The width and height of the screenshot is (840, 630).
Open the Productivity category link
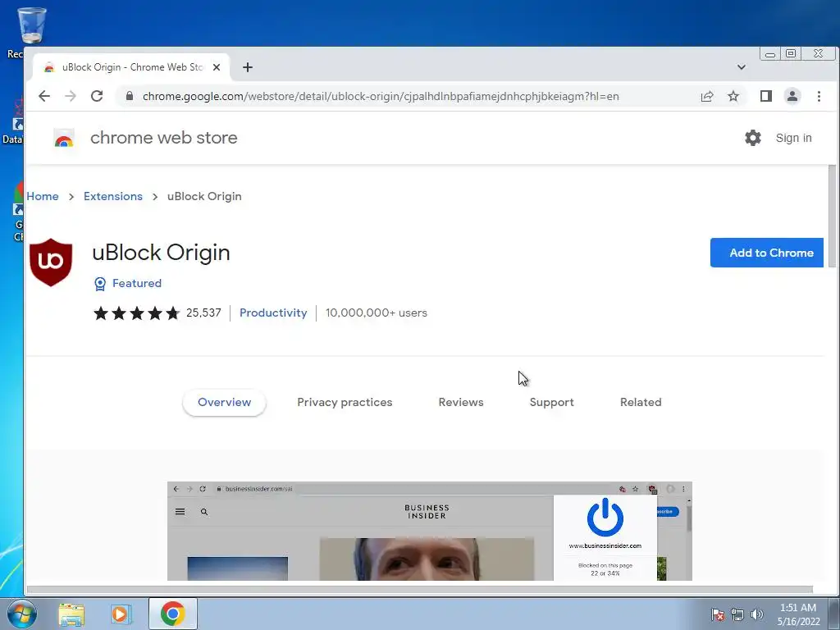click(273, 313)
